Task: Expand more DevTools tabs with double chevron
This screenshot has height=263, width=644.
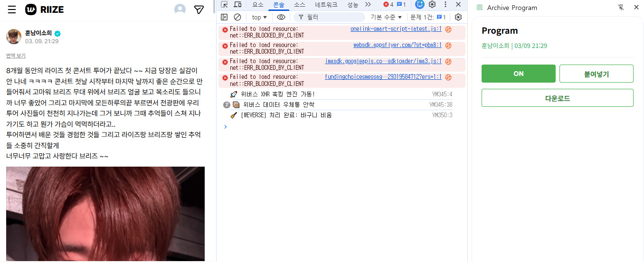Action: (x=368, y=5)
